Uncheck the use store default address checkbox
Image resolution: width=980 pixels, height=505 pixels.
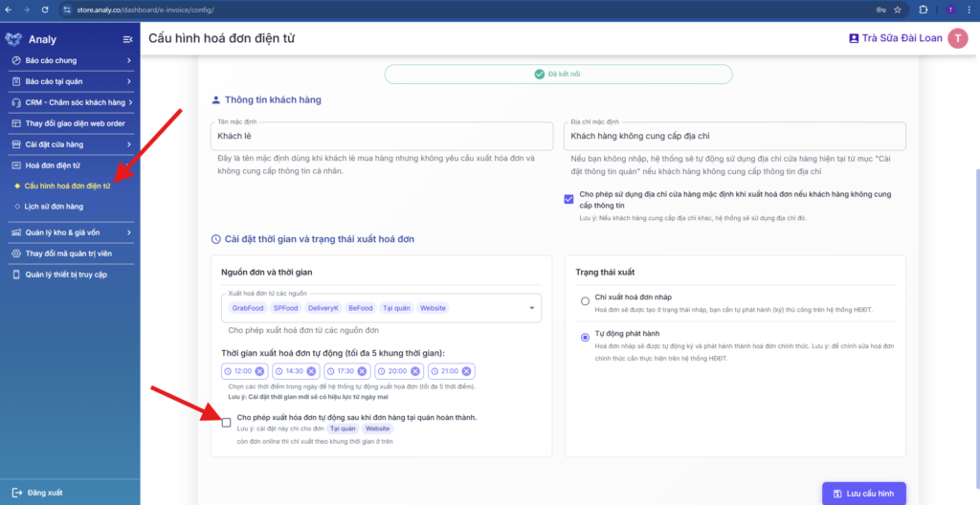569,199
